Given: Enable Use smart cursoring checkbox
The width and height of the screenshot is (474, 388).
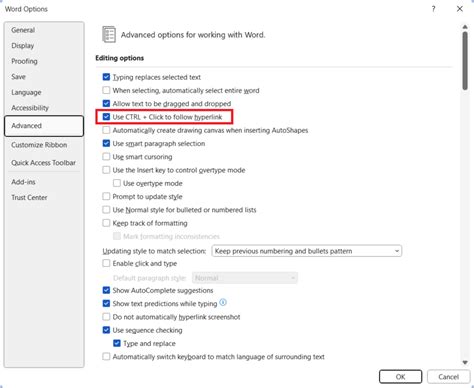Looking at the screenshot, I should (106, 157).
